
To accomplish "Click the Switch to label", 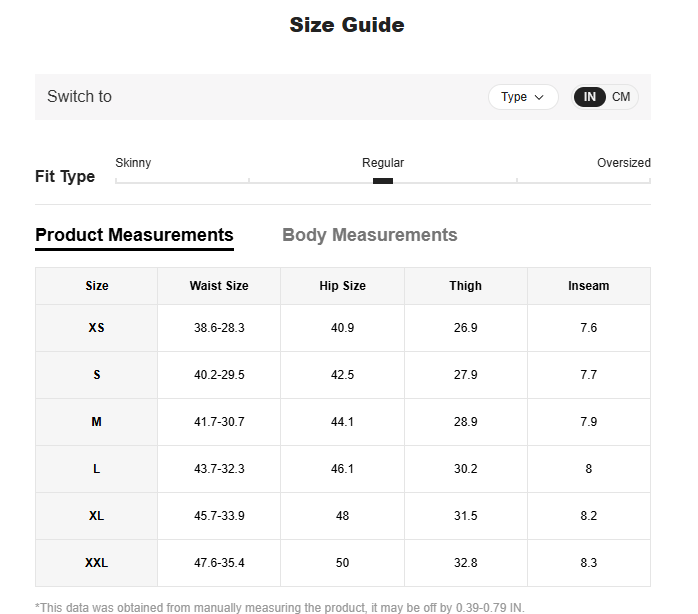I will click(79, 97).
